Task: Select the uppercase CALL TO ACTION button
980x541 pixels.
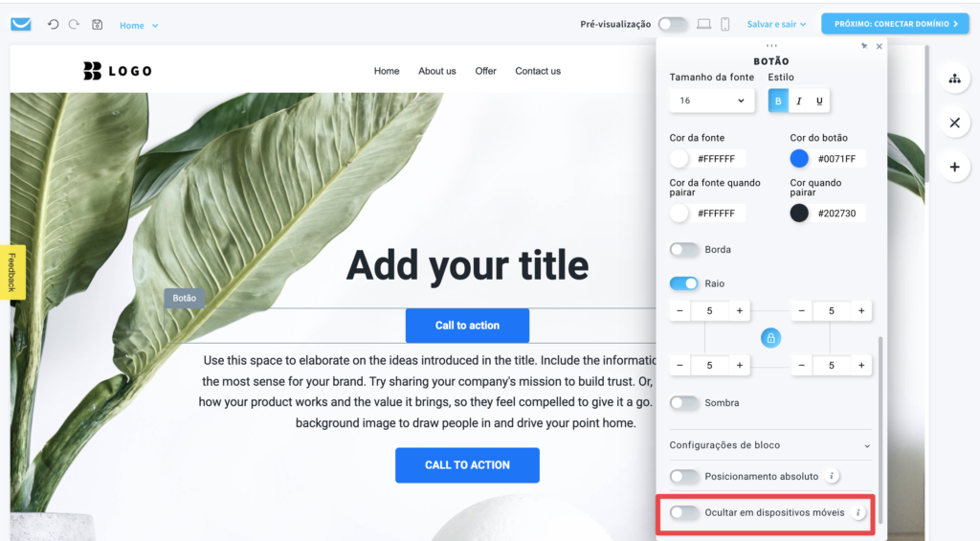Action: click(x=467, y=465)
